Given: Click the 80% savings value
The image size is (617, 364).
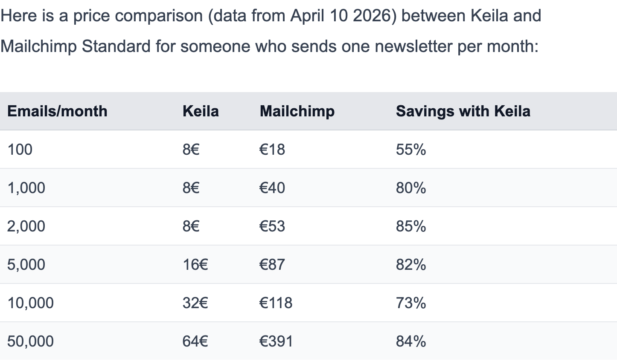Looking at the screenshot, I should pyautogui.click(x=411, y=188).
